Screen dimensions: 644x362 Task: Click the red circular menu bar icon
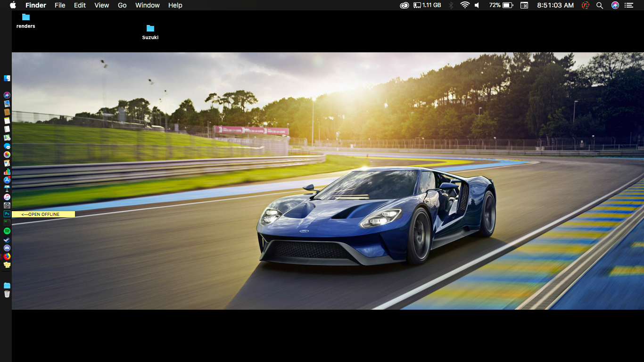[x=586, y=5]
